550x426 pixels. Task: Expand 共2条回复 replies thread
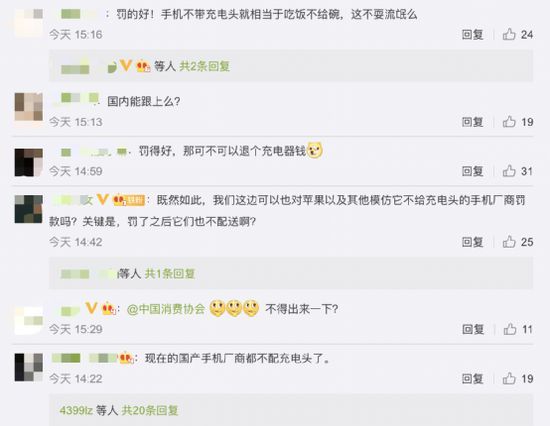[204, 66]
